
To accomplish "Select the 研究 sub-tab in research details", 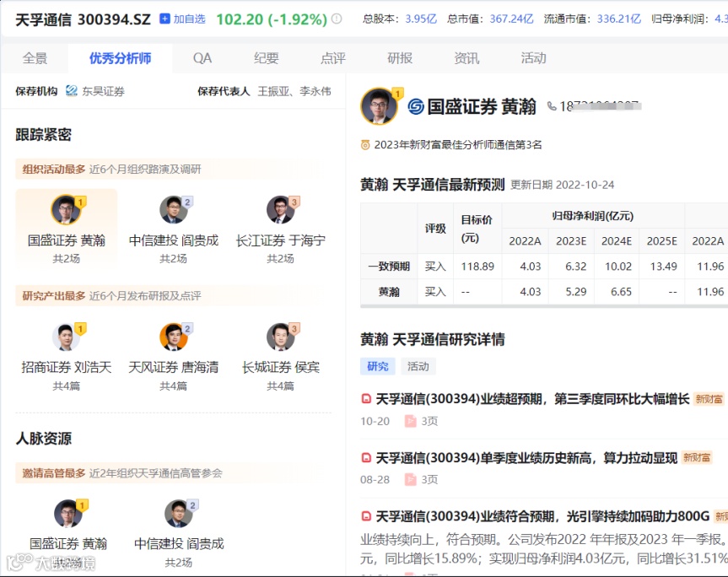I will 378,366.
